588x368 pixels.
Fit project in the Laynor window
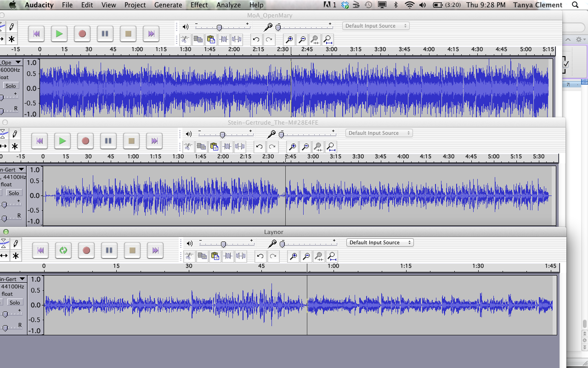pyautogui.click(x=332, y=256)
